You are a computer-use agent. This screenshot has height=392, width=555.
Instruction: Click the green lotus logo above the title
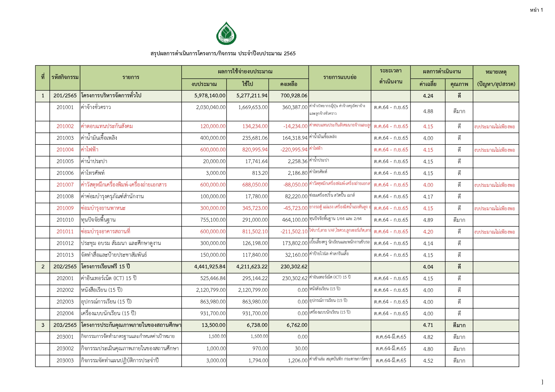pyautogui.click(x=226, y=33)
